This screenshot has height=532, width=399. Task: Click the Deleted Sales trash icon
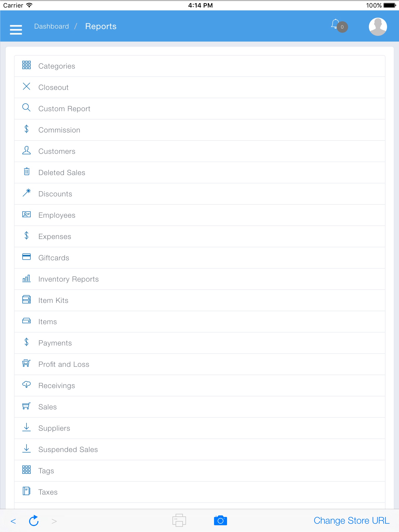point(26,171)
